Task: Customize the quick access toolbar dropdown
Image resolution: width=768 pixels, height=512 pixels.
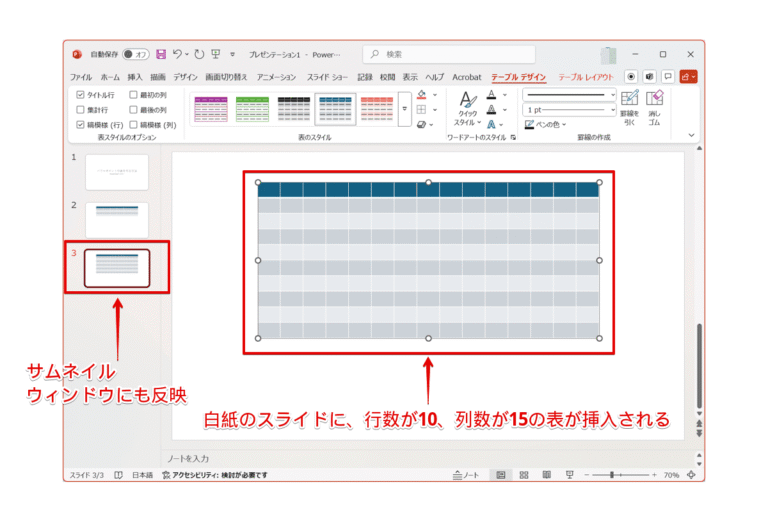Action: [x=233, y=54]
